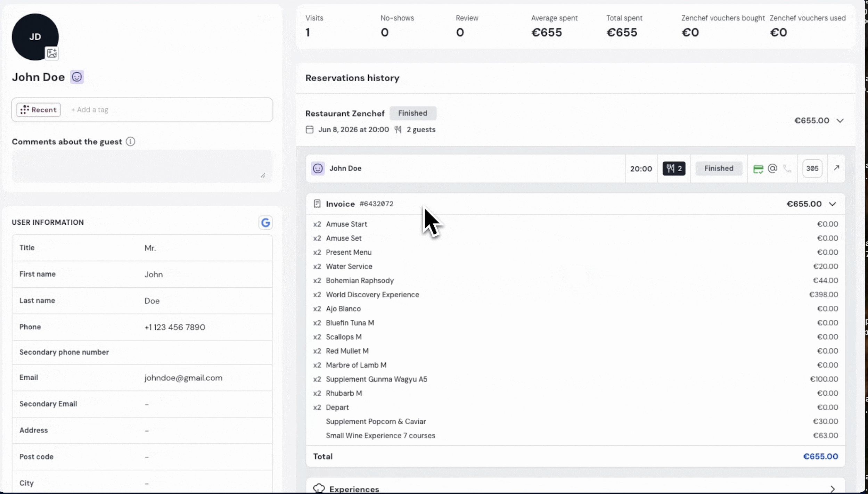Click the Small Wine Experience 7 courses line

click(575, 436)
